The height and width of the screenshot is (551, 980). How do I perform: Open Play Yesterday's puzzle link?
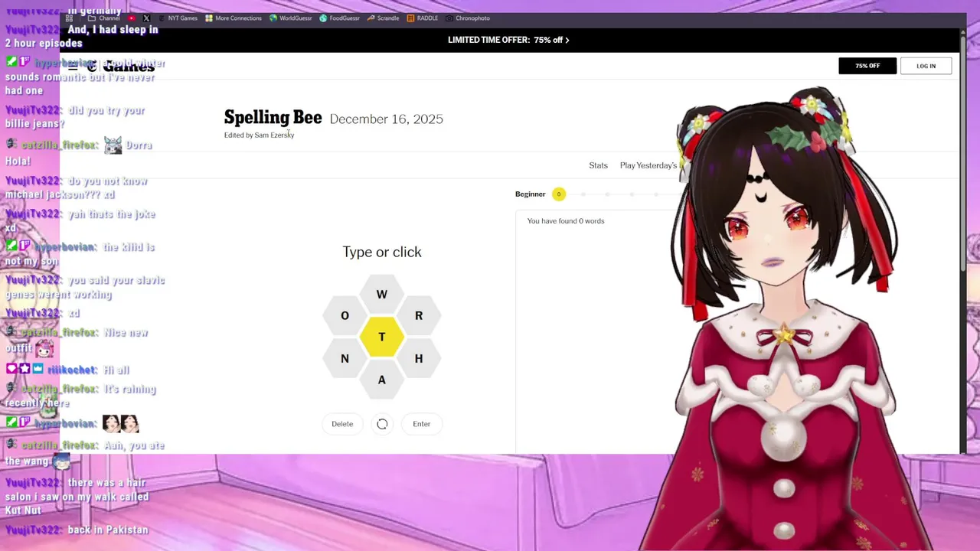(x=648, y=165)
